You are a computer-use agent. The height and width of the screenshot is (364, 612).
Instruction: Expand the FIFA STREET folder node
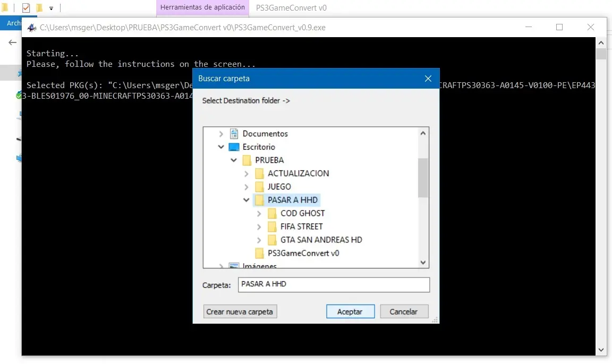point(259,227)
